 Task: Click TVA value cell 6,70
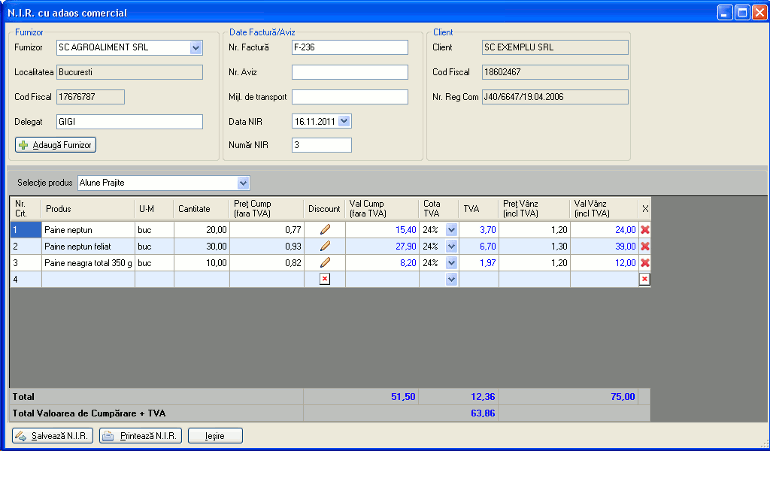(x=479, y=246)
